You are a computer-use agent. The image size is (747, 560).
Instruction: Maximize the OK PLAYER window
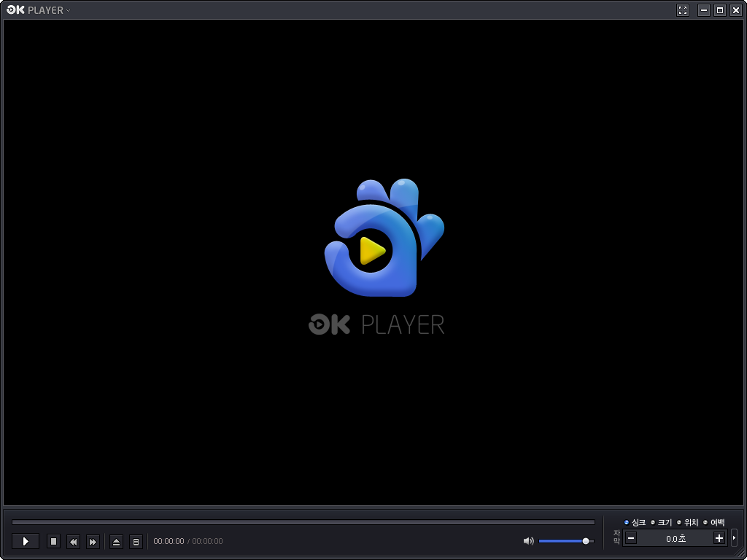click(x=720, y=10)
